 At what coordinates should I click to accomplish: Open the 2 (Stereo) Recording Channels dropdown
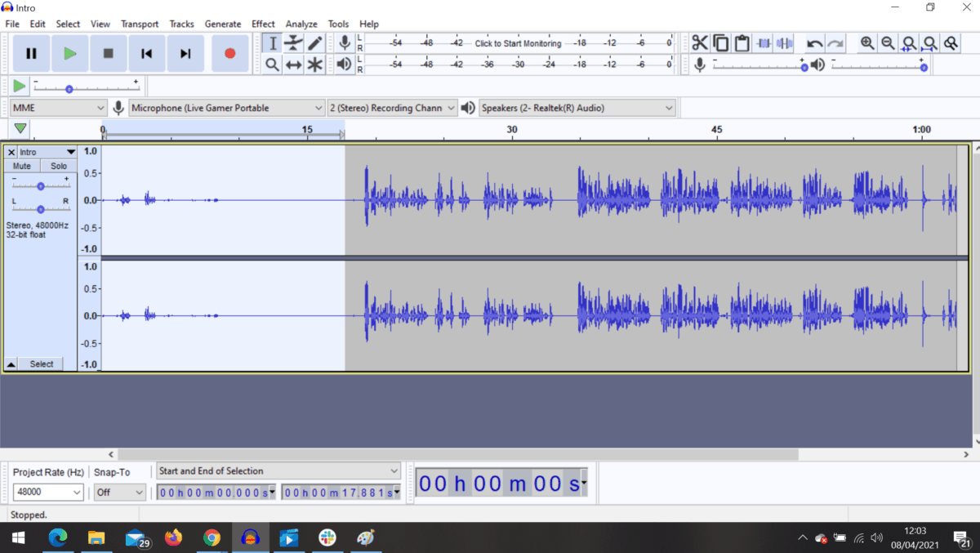point(392,108)
